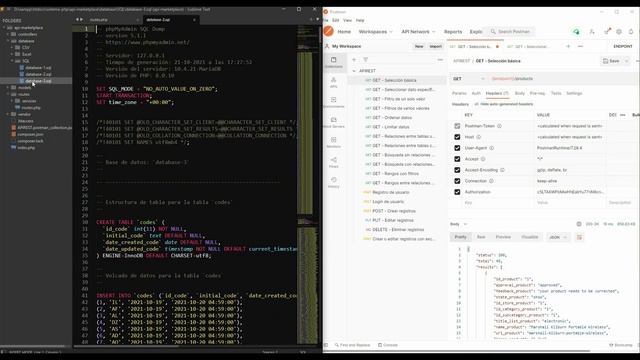Select POST - Crear registros request
This screenshot has width=640, height=360.
(394, 211)
